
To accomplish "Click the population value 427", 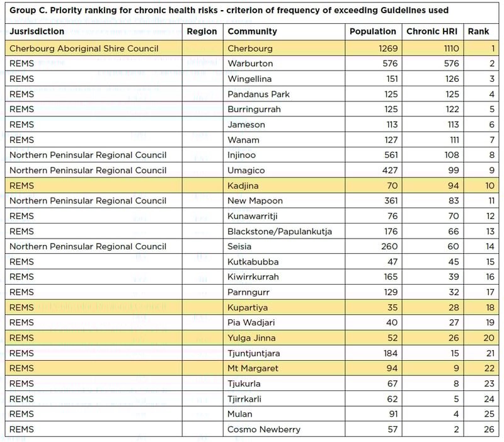I will click(x=390, y=170).
